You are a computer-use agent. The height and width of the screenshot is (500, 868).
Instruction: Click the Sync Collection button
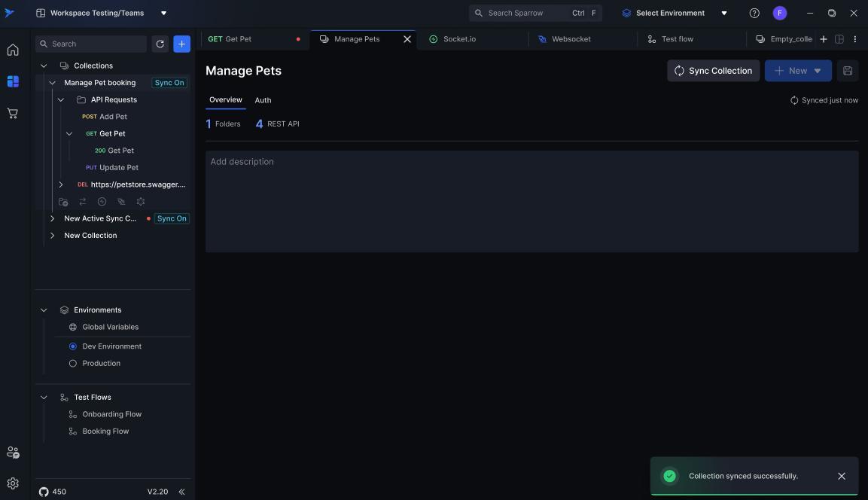click(713, 71)
